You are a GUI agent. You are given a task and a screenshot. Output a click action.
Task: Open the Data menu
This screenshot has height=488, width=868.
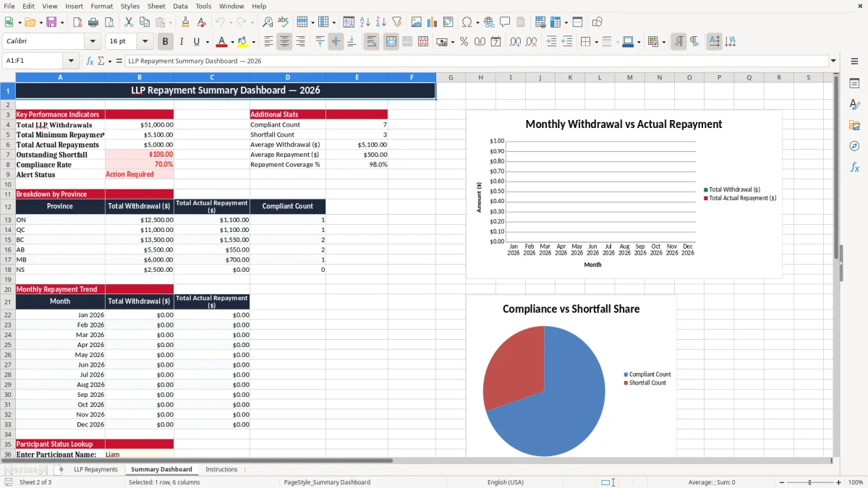180,6
